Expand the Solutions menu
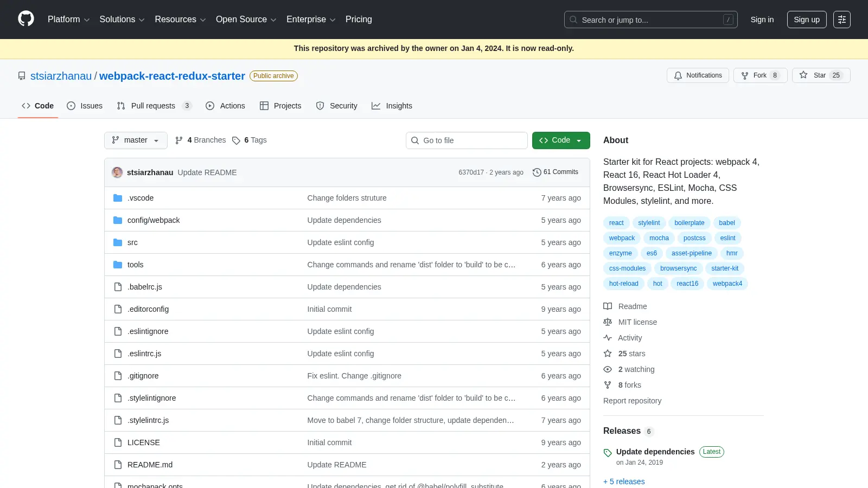868x488 pixels. click(122, 20)
